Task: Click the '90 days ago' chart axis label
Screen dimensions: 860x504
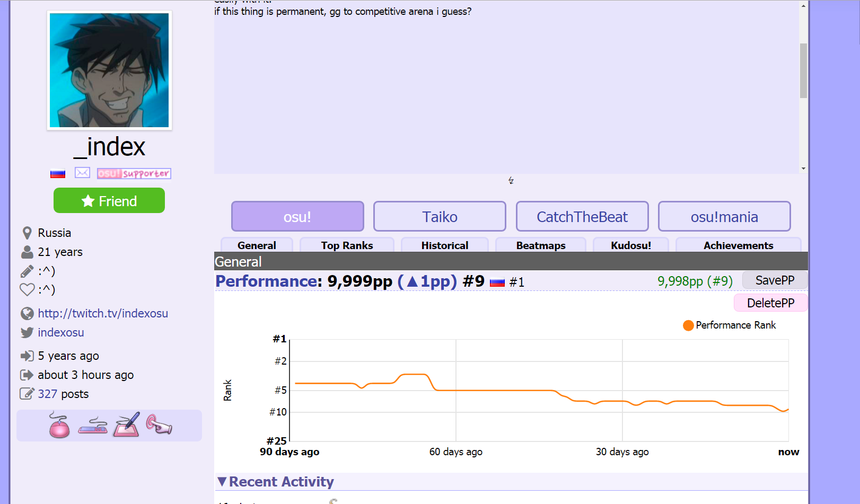Action: (289, 452)
